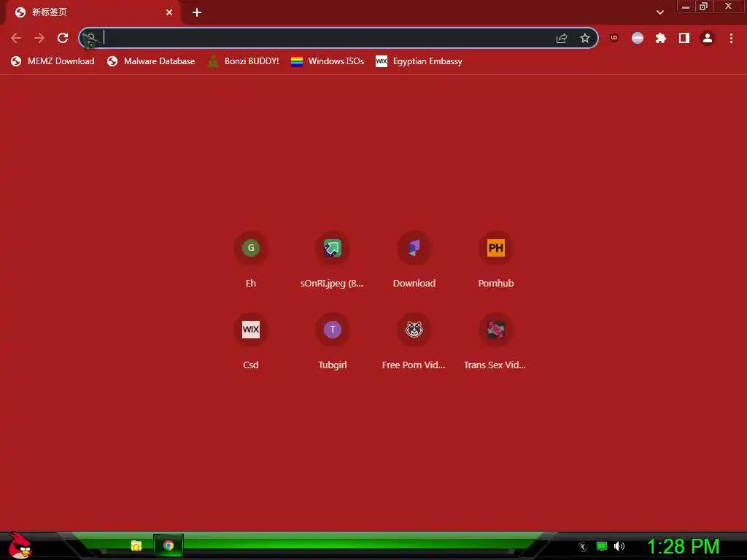This screenshot has height=560, width=747.
Task: Bookmark this tab with the star icon
Action: (585, 38)
